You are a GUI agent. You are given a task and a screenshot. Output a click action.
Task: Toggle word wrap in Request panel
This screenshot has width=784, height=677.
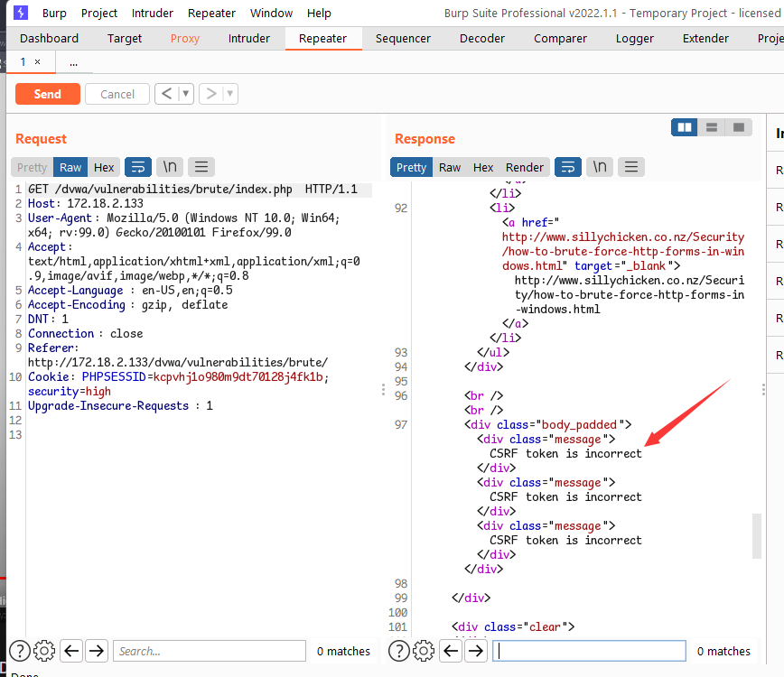point(138,167)
